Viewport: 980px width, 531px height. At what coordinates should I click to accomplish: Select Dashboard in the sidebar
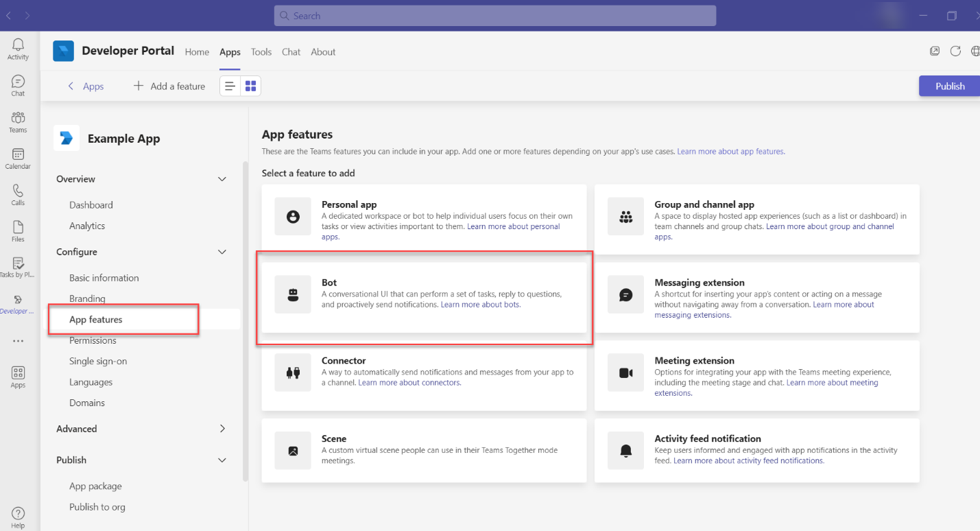point(91,205)
